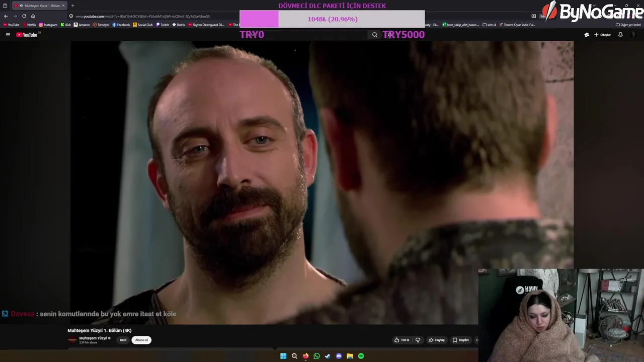Click the Paylaş share button

tap(437, 340)
